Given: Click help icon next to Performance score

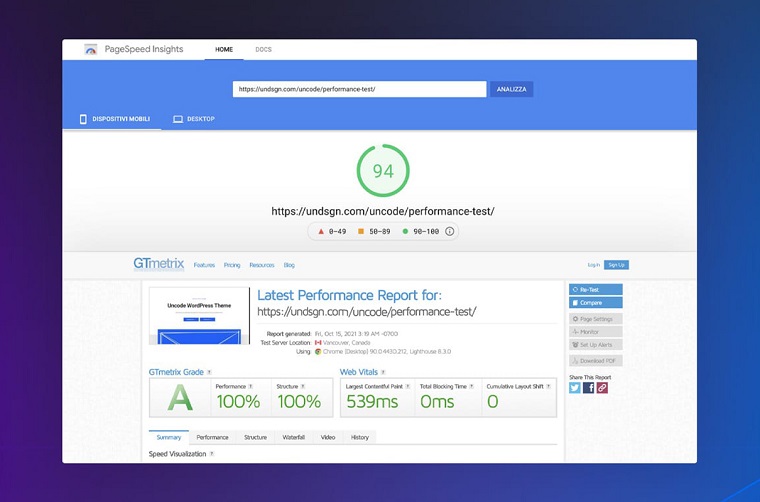Looking at the screenshot, I should 251,386.
